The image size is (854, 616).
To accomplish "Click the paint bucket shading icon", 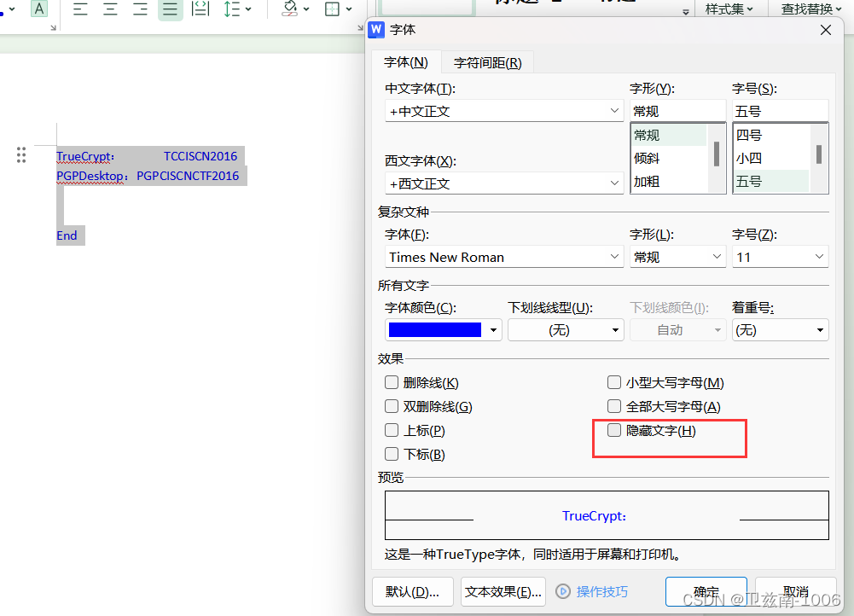I will [x=290, y=9].
